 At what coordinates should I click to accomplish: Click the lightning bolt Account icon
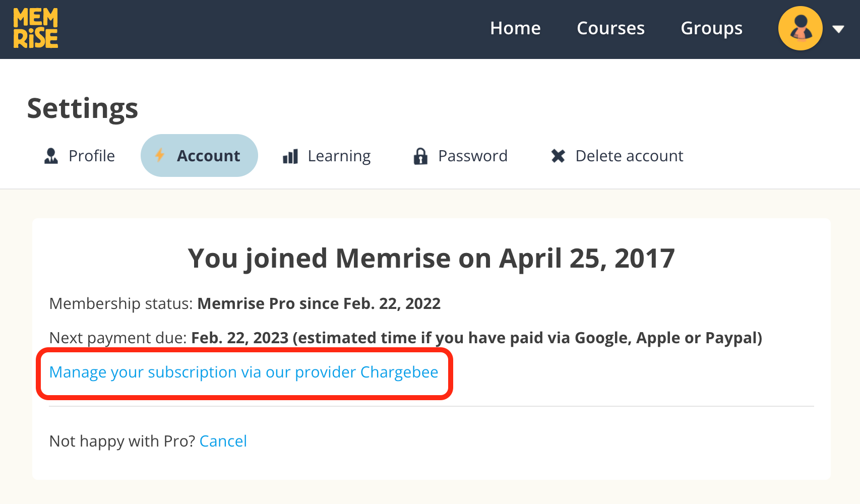[160, 155]
